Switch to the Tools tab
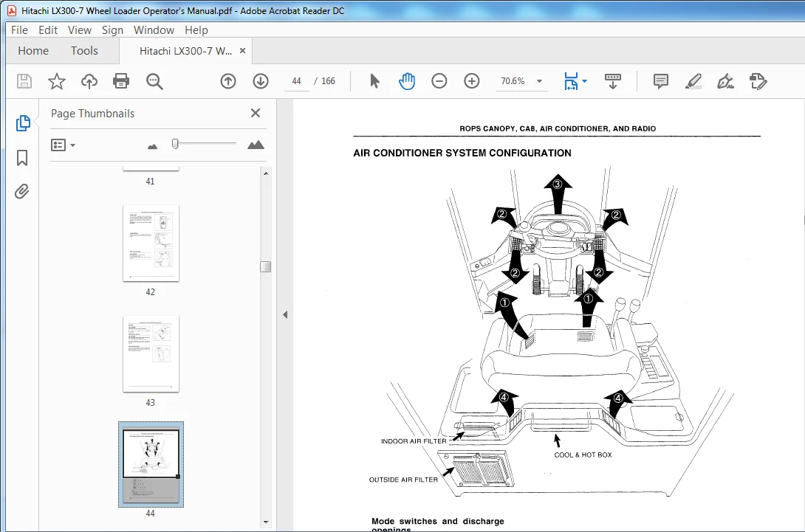This screenshot has height=532, width=805. (x=84, y=51)
